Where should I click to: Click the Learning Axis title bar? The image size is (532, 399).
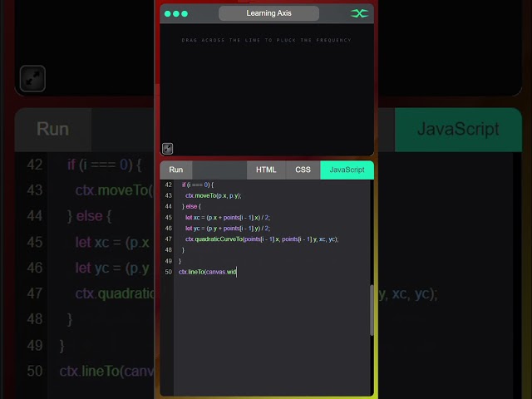268,13
